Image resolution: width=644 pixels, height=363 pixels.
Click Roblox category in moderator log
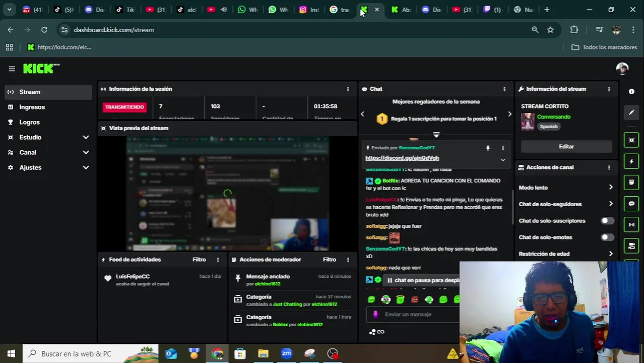(280, 325)
